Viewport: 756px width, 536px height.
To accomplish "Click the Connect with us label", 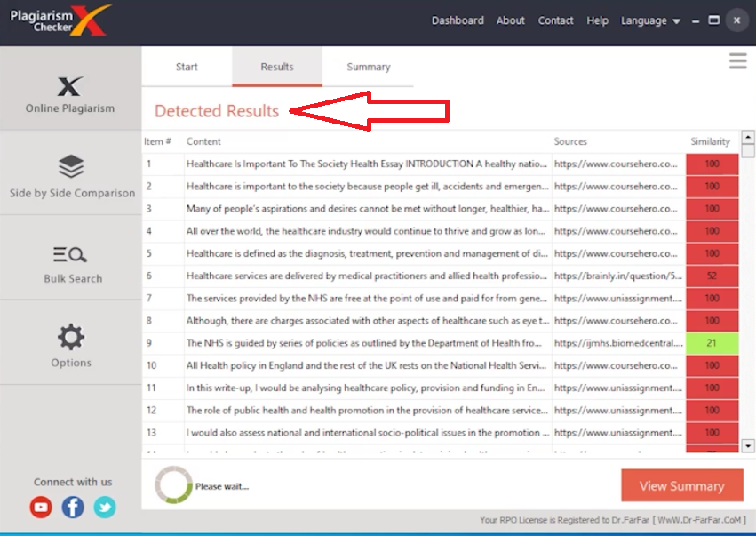I will click(x=73, y=482).
